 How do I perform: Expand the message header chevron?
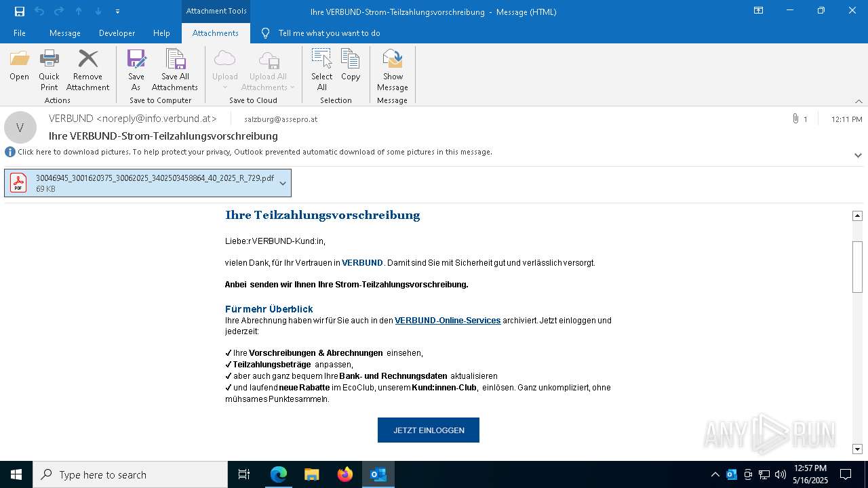tap(858, 155)
